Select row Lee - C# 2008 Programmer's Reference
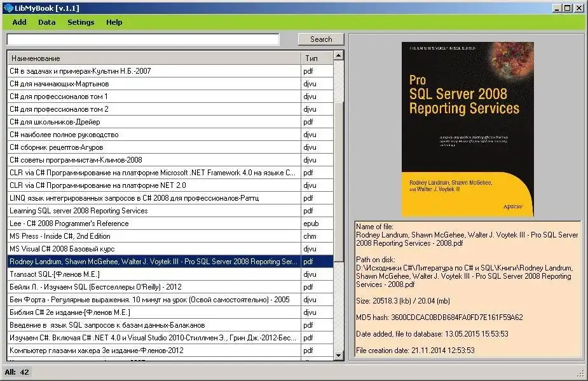 pos(170,224)
